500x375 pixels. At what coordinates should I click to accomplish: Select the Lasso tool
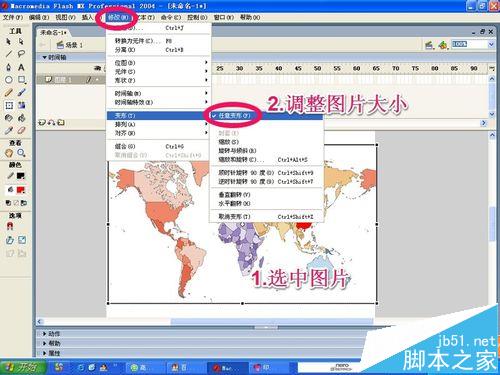click(21, 54)
